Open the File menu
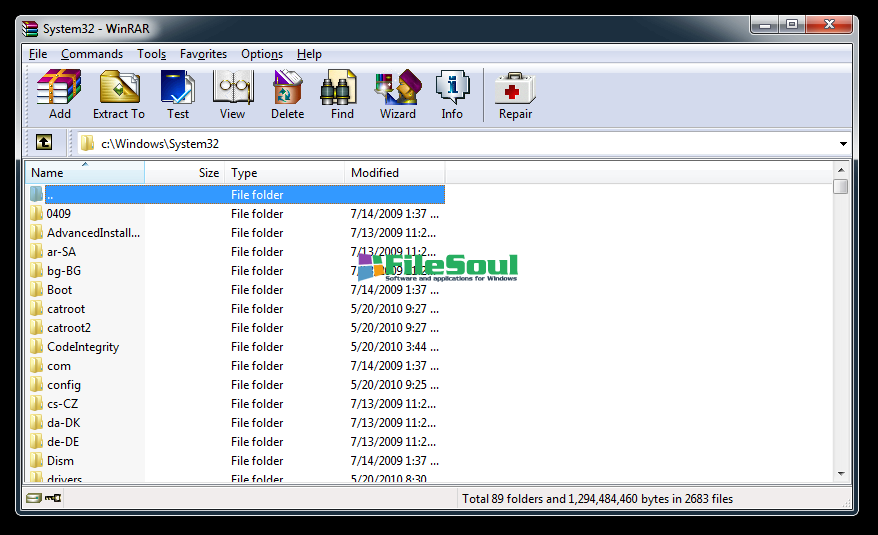878x535 pixels. pos(38,54)
